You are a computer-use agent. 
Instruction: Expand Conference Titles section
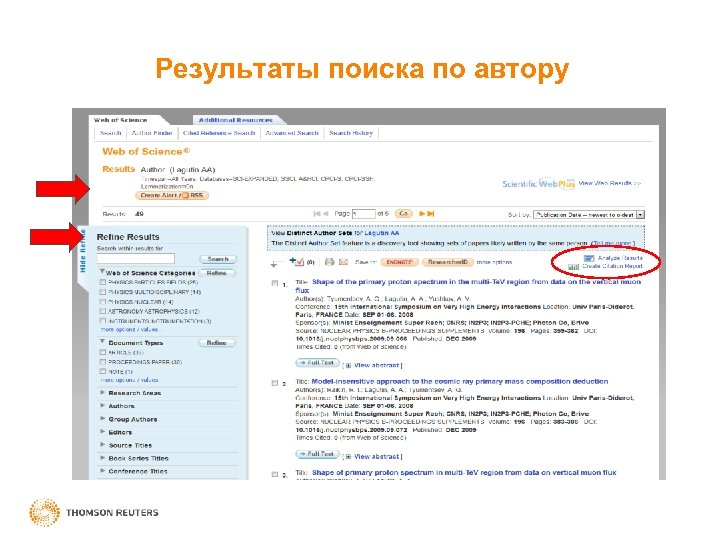tap(102, 471)
